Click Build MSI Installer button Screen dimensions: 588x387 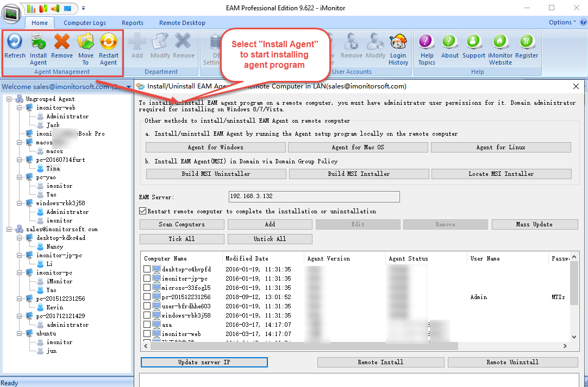(359, 174)
